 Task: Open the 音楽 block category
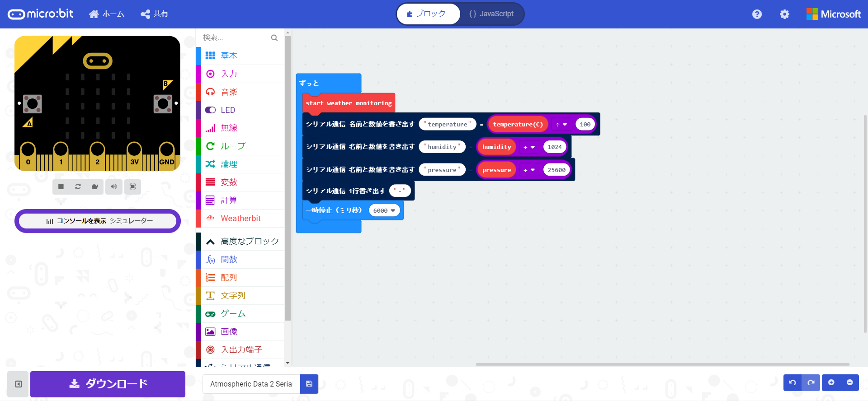[240, 92]
